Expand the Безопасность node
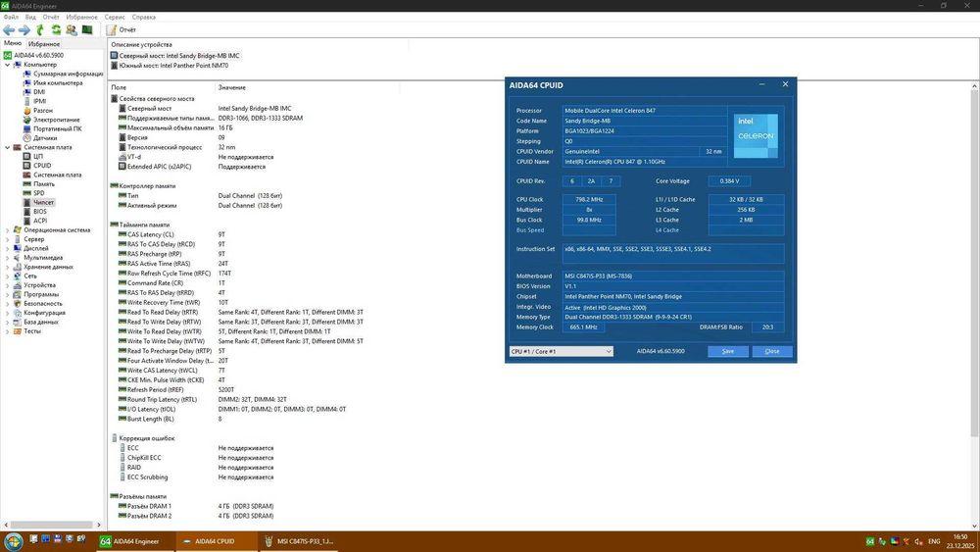 [x=8, y=303]
